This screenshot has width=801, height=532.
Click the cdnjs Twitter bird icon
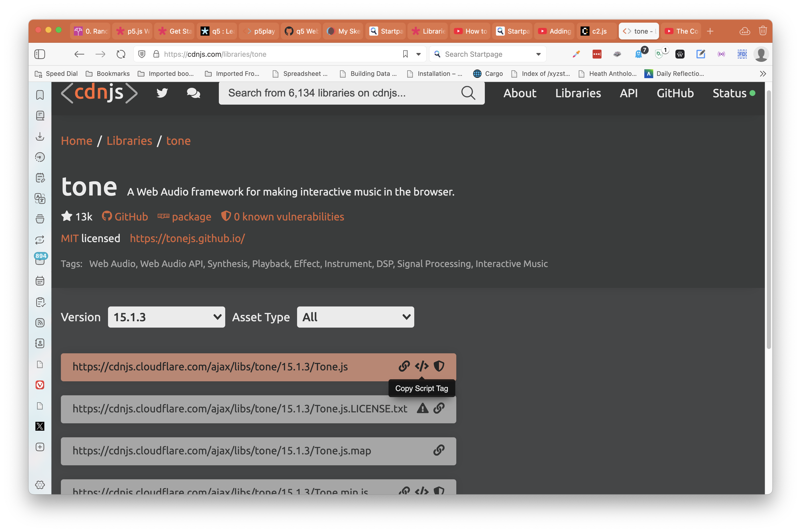point(162,93)
